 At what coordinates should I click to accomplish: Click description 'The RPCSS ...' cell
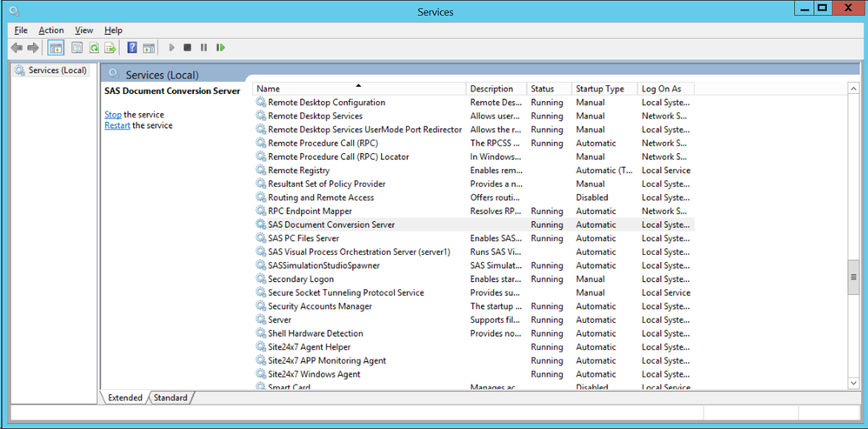pyautogui.click(x=496, y=144)
